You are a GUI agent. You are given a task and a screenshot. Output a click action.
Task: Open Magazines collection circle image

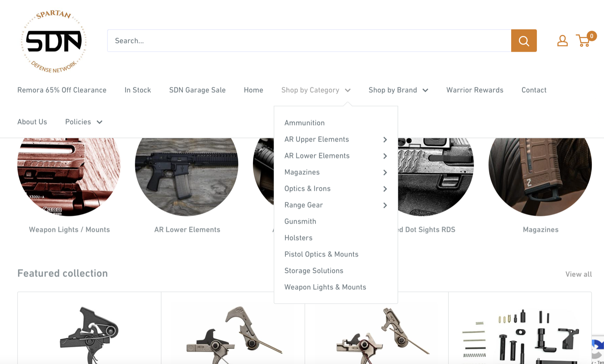click(540, 177)
